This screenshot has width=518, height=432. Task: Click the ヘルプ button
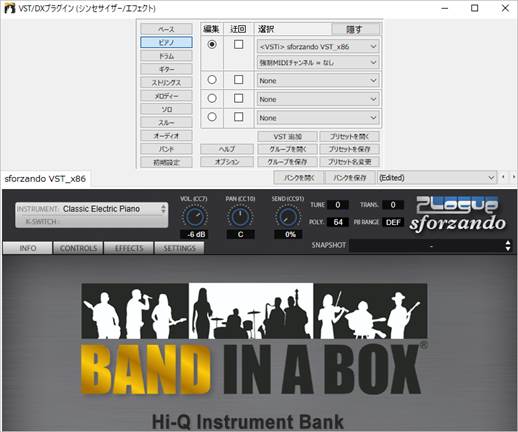(227, 149)
